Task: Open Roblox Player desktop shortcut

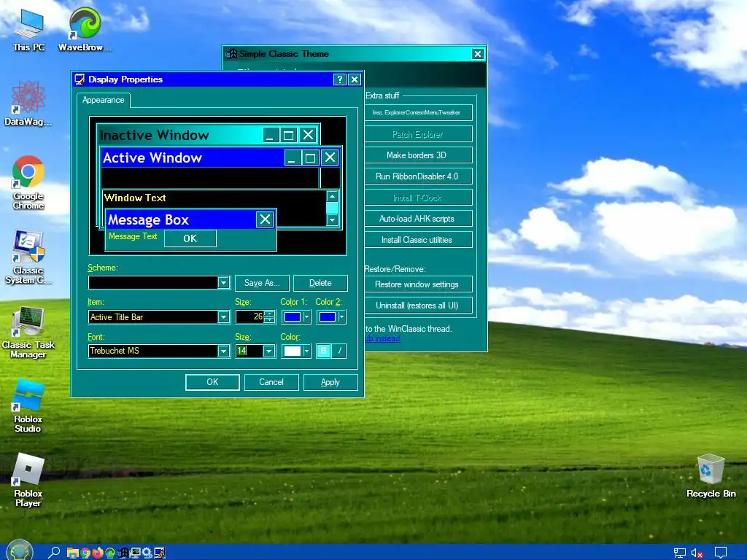Action: [x=28, y=480]
